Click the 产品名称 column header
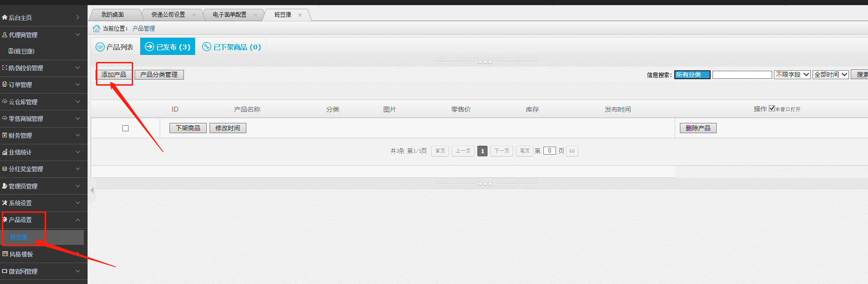This screenshot has height=284, width=868. tap(247, 109)
